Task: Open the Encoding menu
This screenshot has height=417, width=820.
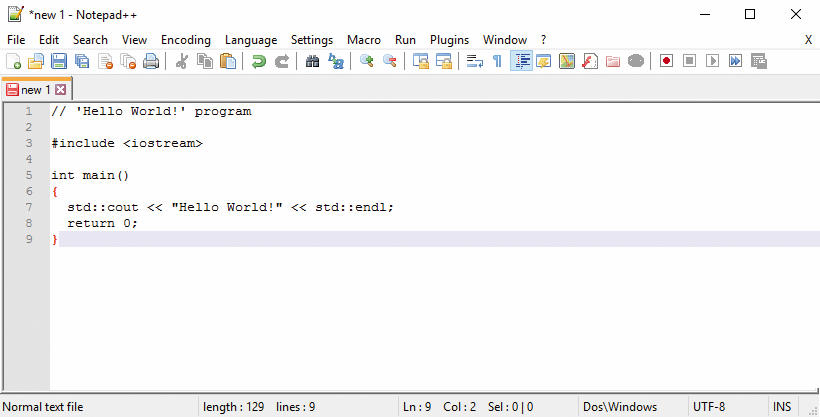Action: click(x=186, y=40)
